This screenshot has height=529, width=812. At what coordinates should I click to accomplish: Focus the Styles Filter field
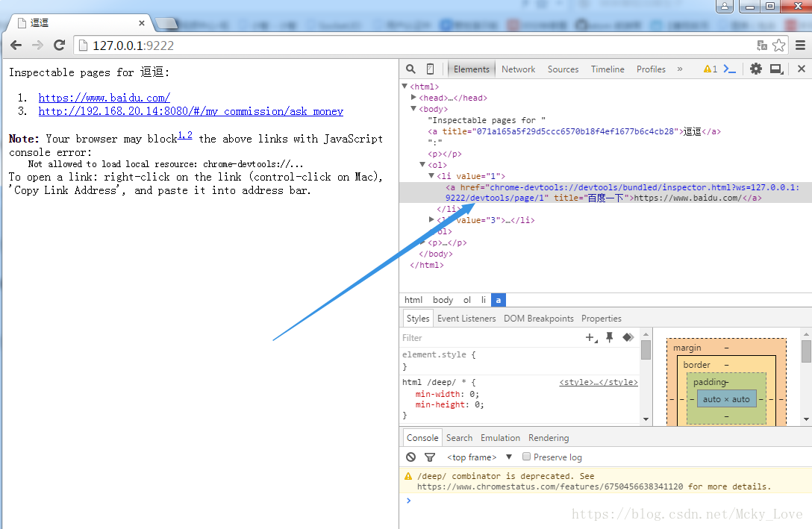click(x=490, y=337)
